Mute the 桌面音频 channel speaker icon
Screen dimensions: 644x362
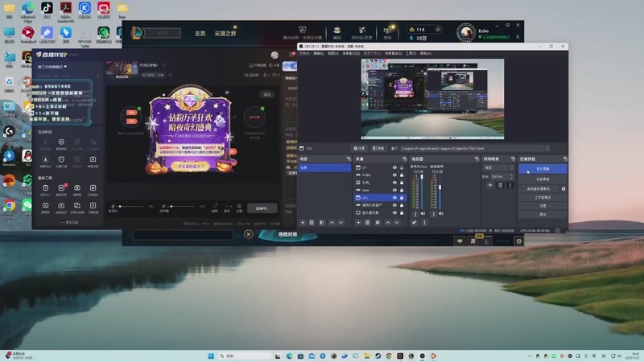coord(441,213)
